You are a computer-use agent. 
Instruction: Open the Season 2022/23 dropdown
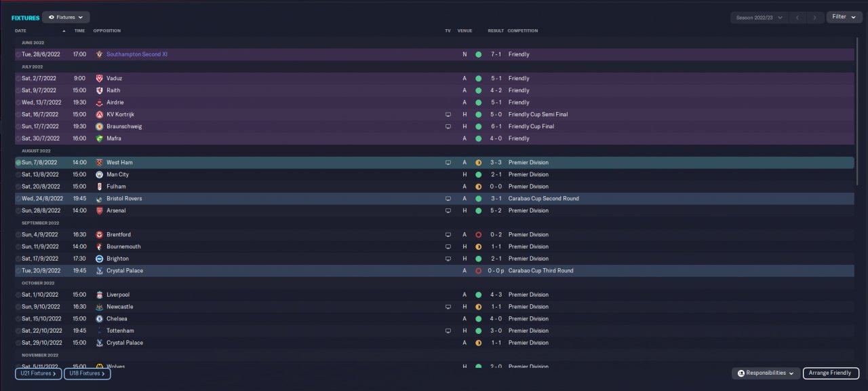[x=759, y=18]
